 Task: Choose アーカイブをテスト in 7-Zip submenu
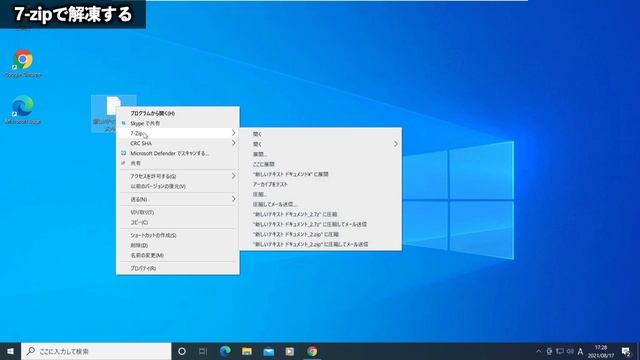(x=321, y=184)
